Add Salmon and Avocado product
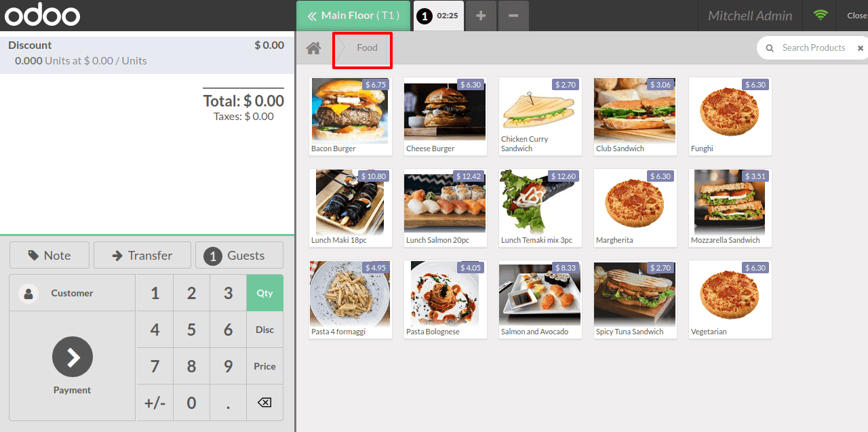Image resolution: width=868 pixels, height=432 pixels. pyautogui.click(x=540, y=300)
